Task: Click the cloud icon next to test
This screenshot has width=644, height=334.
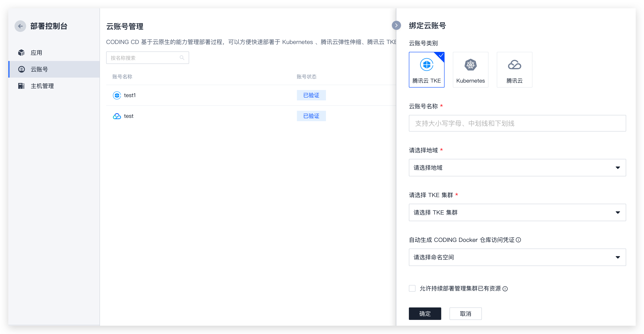Action: (x=117, y=116)
